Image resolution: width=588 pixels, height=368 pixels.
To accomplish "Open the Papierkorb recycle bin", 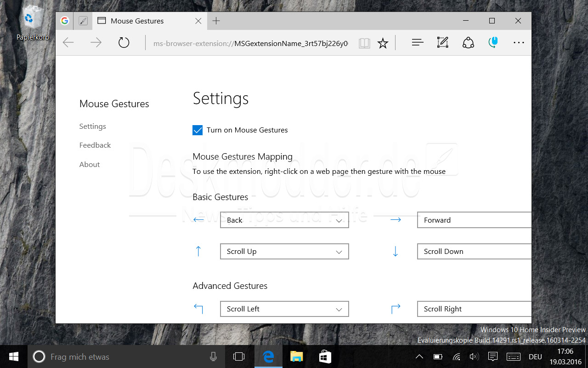I will pos(32,22).
